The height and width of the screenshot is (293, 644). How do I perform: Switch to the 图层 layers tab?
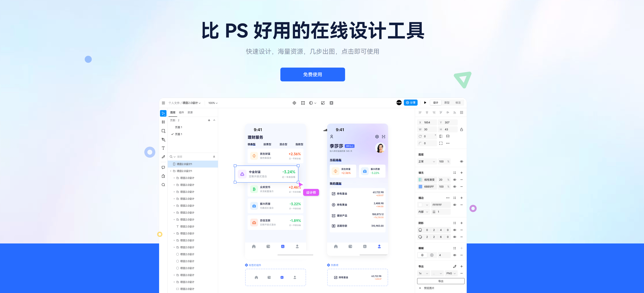coord(173,112)
